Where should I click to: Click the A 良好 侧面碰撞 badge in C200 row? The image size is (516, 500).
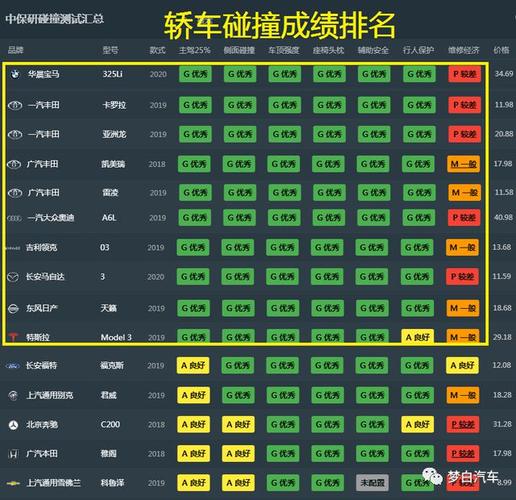click(x=238, y=425)
